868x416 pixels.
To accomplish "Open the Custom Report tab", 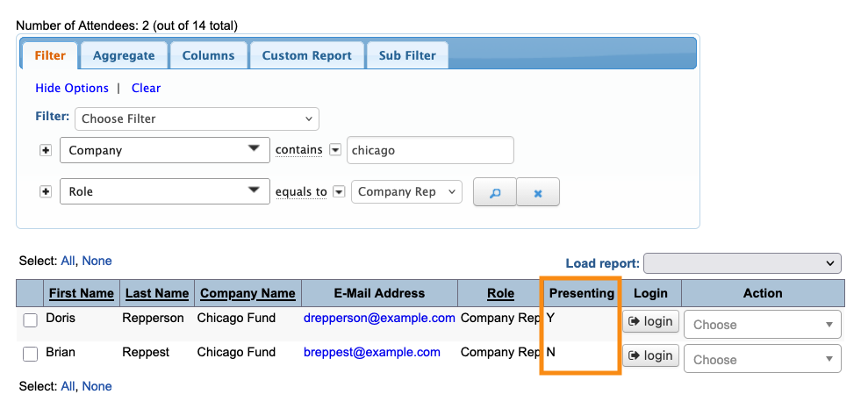I will 306,55.
